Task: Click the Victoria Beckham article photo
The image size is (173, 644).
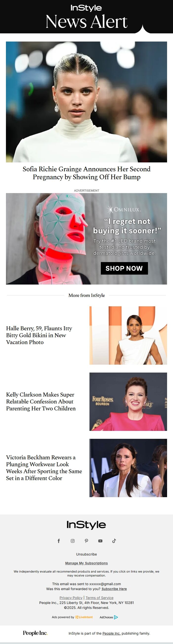Action: click(128, 468)
